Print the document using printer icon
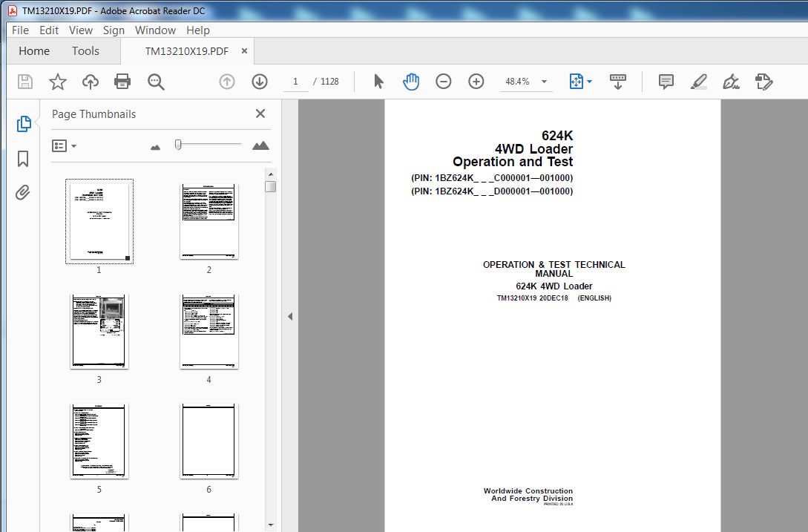This screenshot has width=808, height=532. pyautogui.click(x=122, y=82)
